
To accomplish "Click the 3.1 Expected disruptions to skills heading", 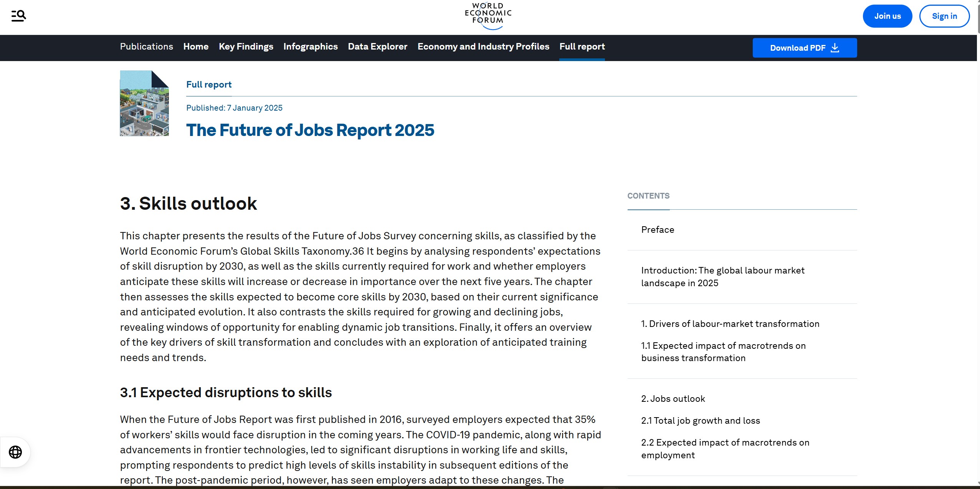I will (x=226, y=393).
